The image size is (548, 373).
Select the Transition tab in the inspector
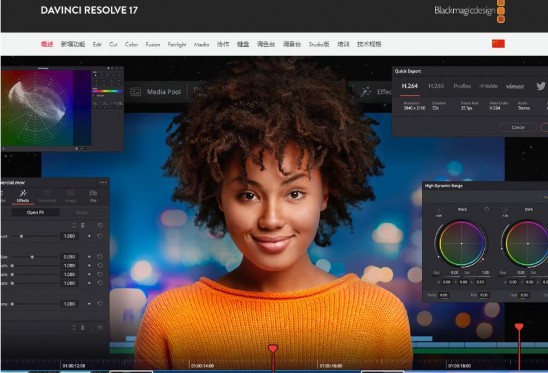47,196
